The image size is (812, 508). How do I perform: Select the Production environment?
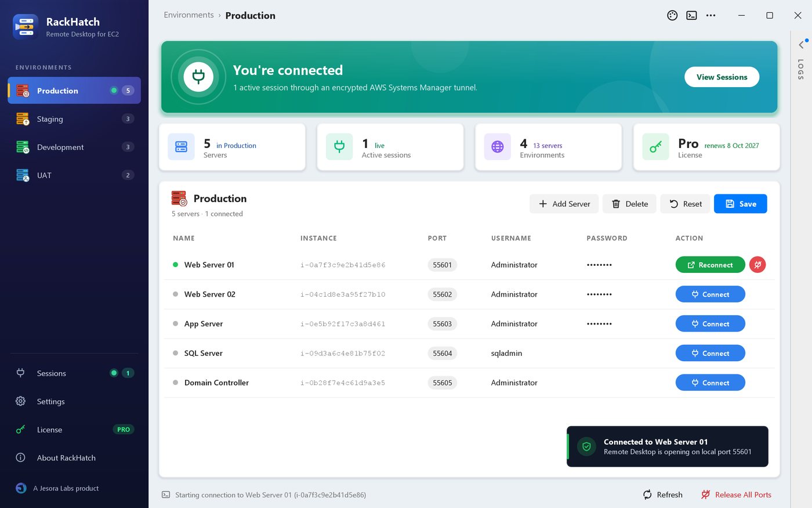(74, 91)
